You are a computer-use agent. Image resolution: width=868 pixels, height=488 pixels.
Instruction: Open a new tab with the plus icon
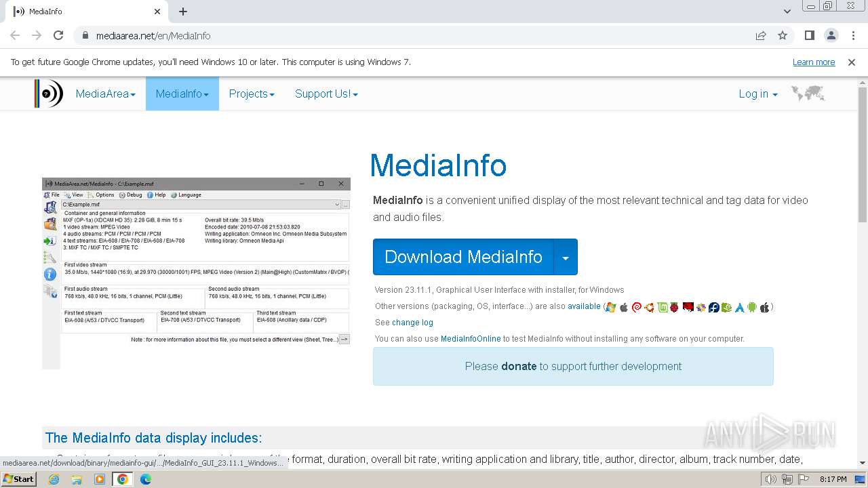click(183, 12)
